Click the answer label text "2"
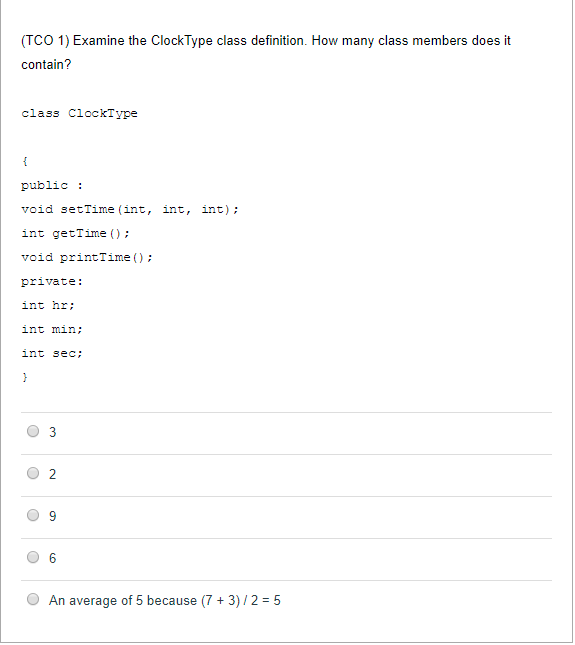Screen dimensions: 575x645 pos(52,474)
